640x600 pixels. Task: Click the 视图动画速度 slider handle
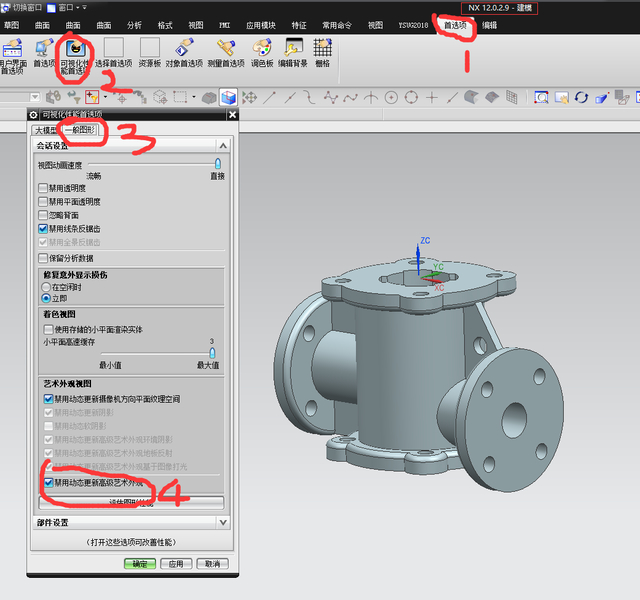217,164
